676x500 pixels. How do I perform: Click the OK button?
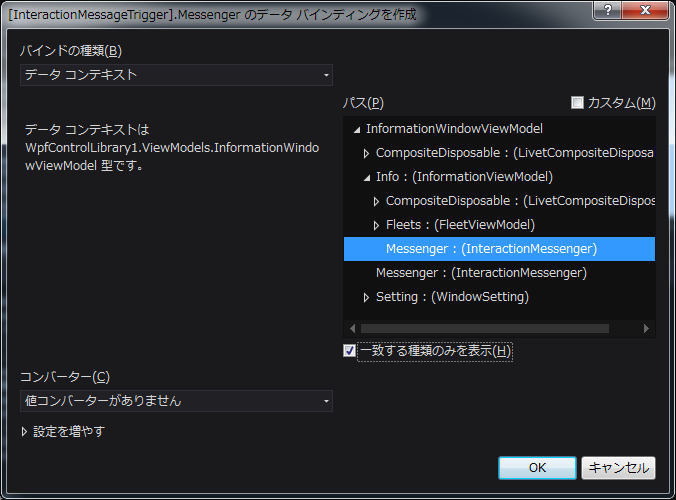point(537,468)
